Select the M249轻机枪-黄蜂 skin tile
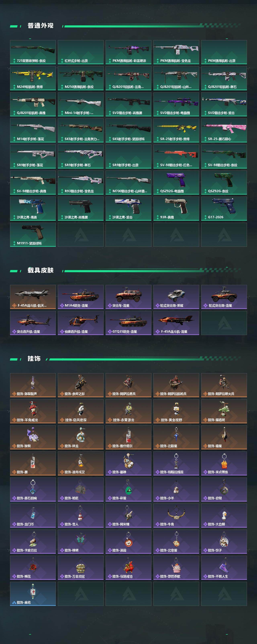The width and height of the screenshot is (257, 644). point(33,78)
